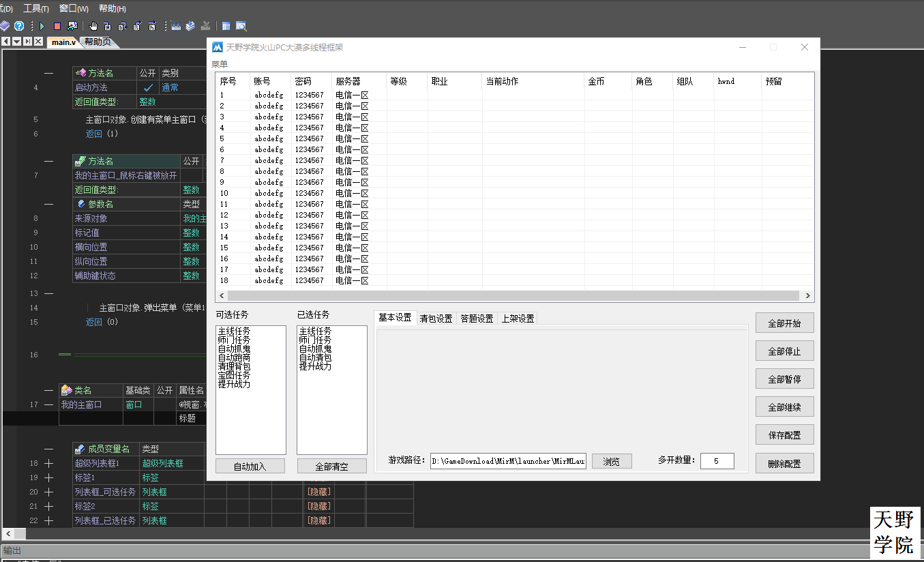The height and width of the screenshot is (562, 924).
Task: Click the hand pause toolbar icon
Action: 93,26
